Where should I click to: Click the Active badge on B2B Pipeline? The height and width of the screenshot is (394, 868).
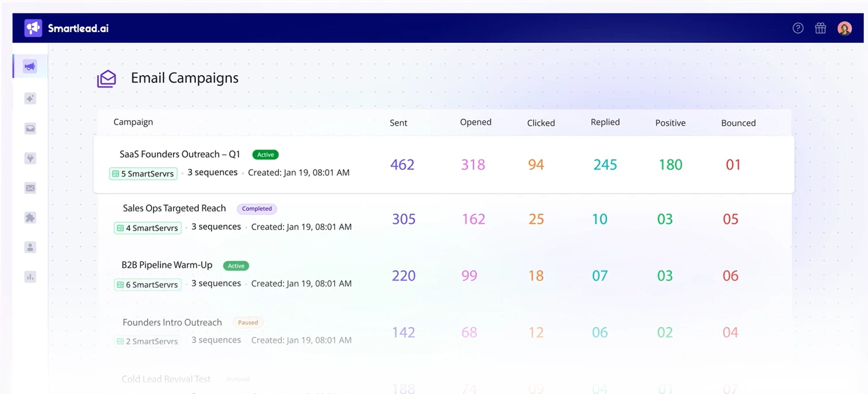236,266
